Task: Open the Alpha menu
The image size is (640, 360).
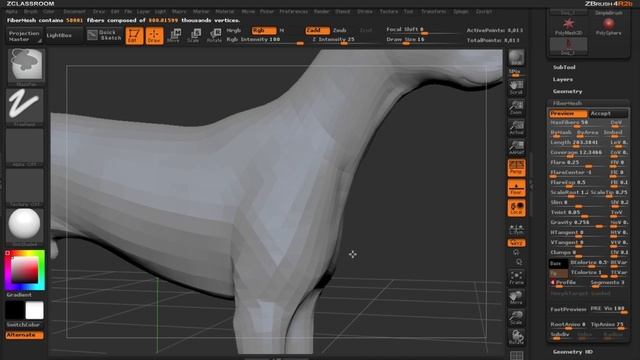Action: [x=11, y=12]
